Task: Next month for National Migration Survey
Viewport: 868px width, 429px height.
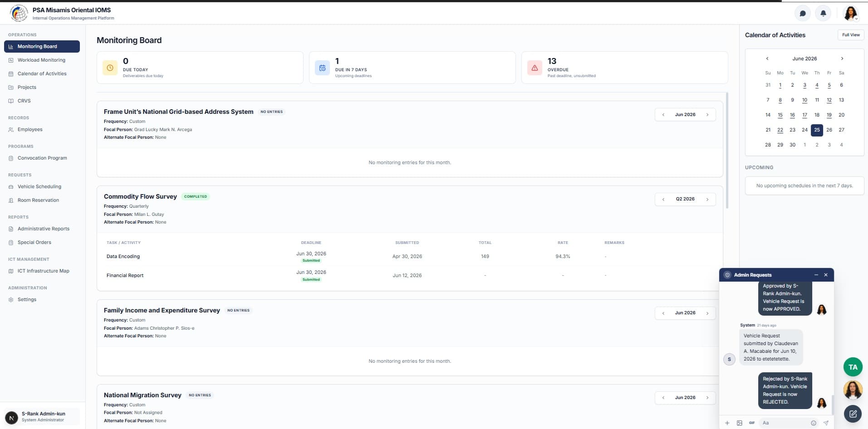Action: point(707,398)
